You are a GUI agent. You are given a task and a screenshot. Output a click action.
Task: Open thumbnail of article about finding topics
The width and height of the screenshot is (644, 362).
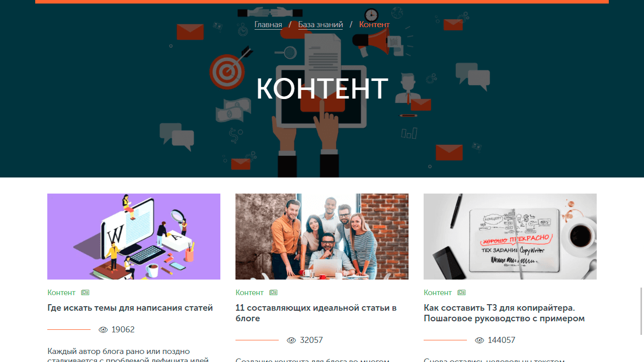[134, 236]
